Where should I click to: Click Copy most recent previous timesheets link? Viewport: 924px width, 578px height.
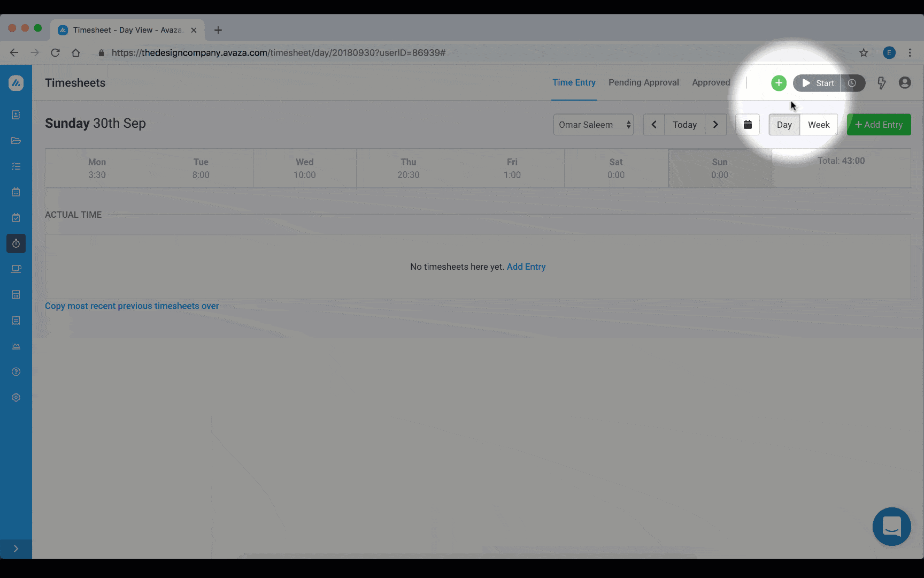[x=132, y=306]
